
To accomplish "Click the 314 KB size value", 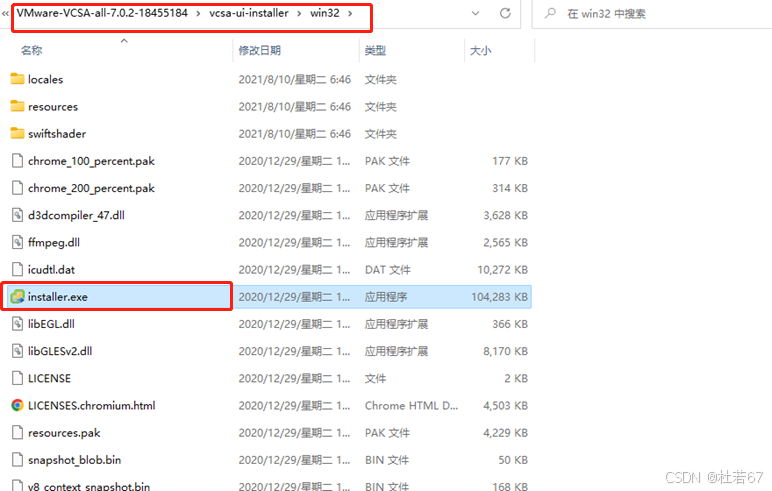I will [510, 188].
